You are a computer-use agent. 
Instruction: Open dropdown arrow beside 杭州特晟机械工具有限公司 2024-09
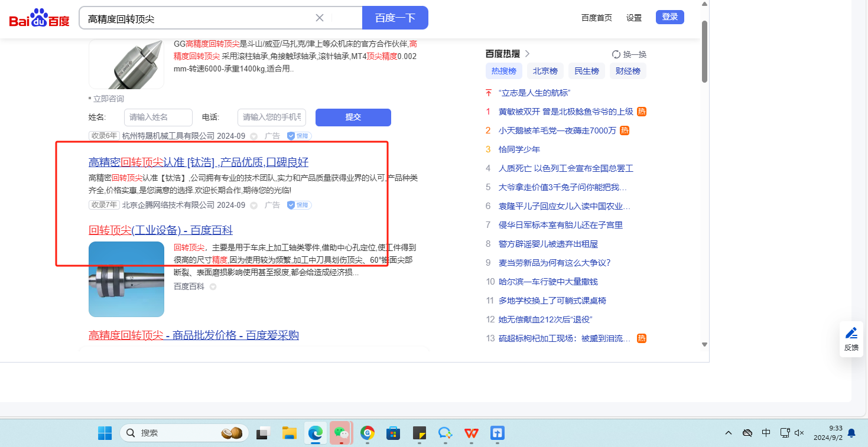coord(253,136)
